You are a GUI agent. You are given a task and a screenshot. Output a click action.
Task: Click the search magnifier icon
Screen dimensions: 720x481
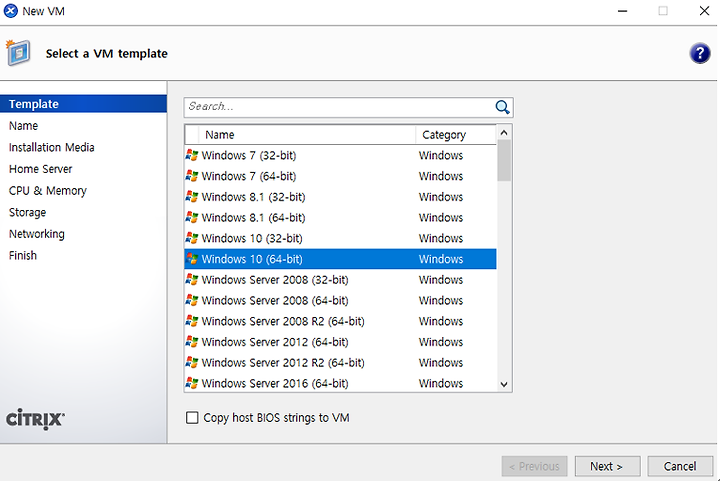coord(502,107)
